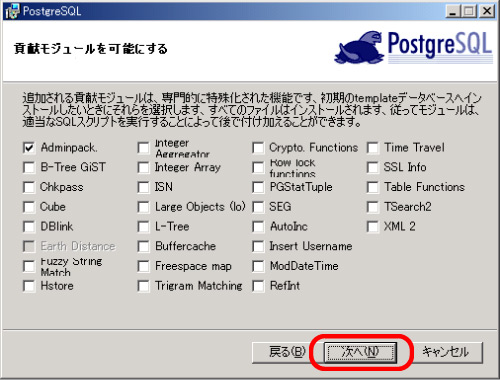Tick the ISN checkbox

pyautogui.click(x=144, y=187)
